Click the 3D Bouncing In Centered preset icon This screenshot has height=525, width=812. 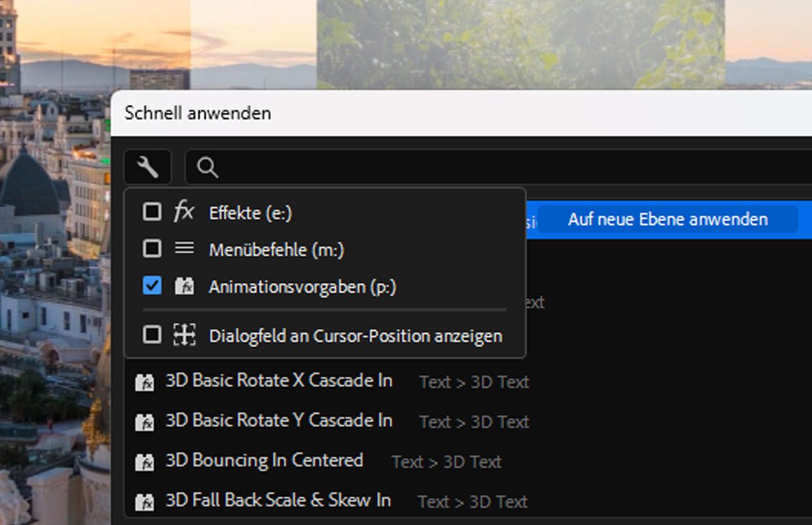tap(144, 462)
